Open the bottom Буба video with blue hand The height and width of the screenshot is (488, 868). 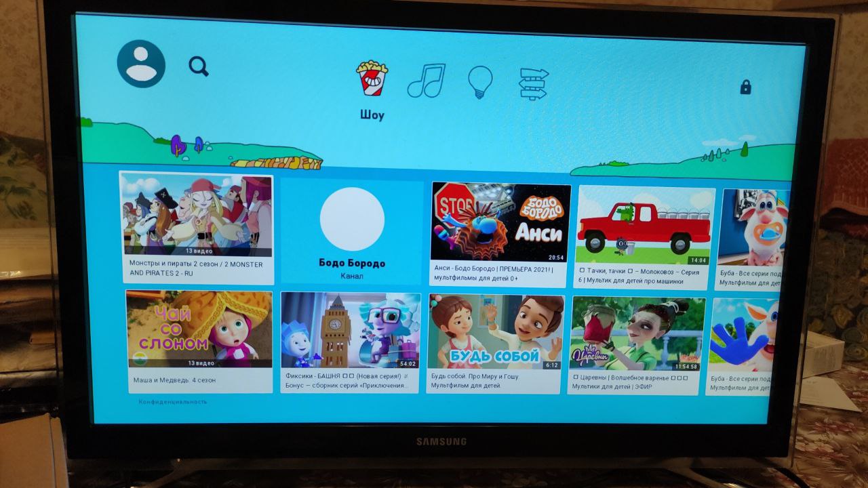(x=743, y=335)
